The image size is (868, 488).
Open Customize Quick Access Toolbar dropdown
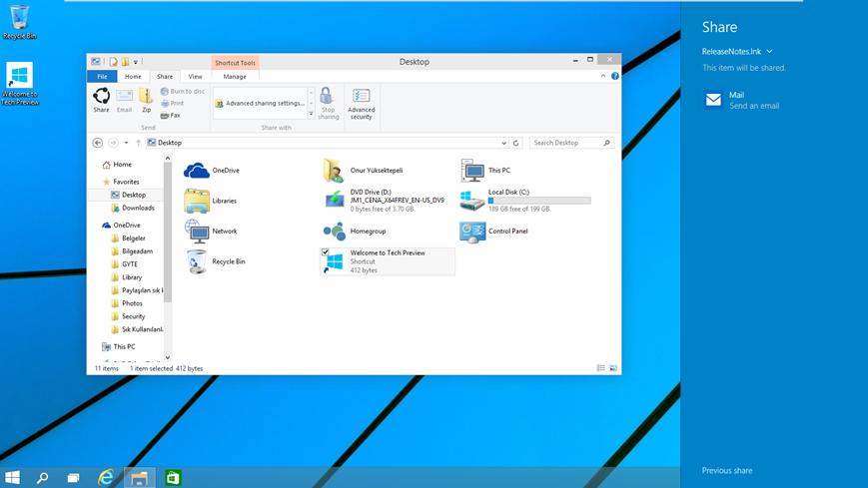click(136, 62)
